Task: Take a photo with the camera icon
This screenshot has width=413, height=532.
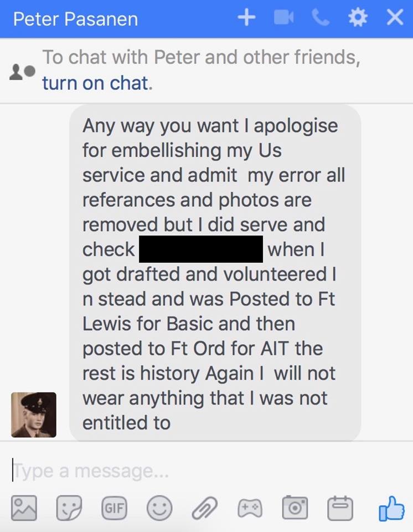Action: [295, 507]
